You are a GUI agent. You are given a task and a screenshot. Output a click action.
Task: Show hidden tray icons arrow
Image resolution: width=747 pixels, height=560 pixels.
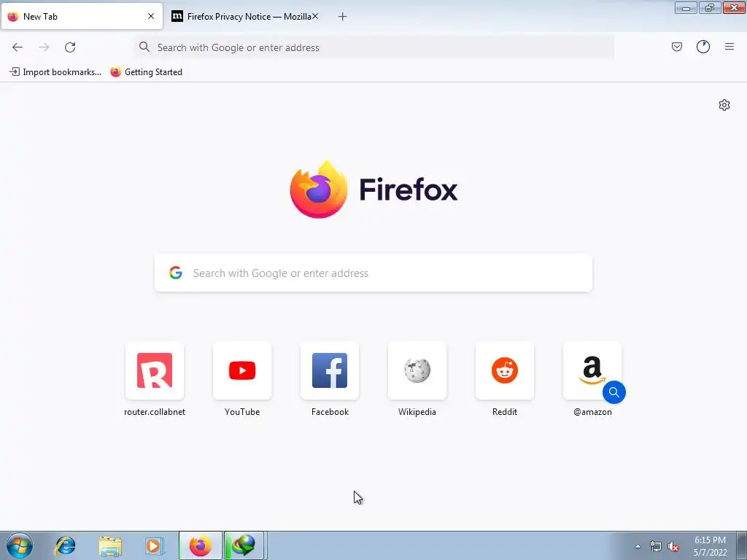[638, 546]
